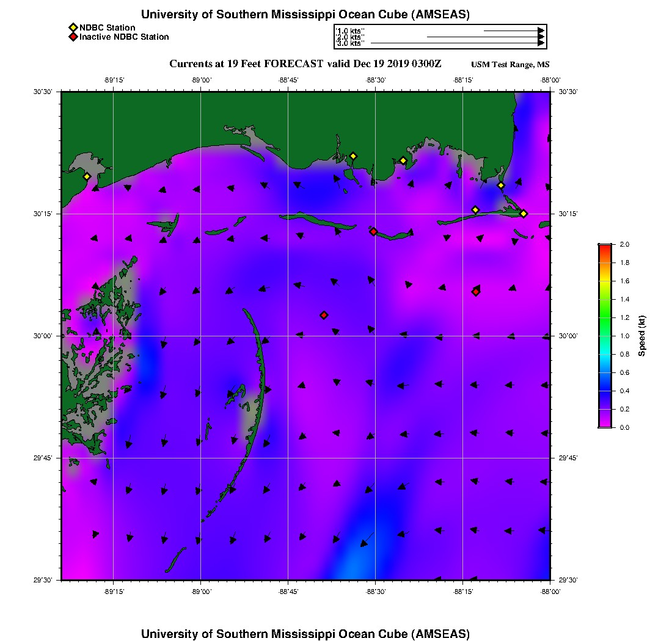Image resolution: width=672 pixels, height=641 pixels.
Task: Select the northernmost yellow NDBC station marker
Action: tap(352, 156)
